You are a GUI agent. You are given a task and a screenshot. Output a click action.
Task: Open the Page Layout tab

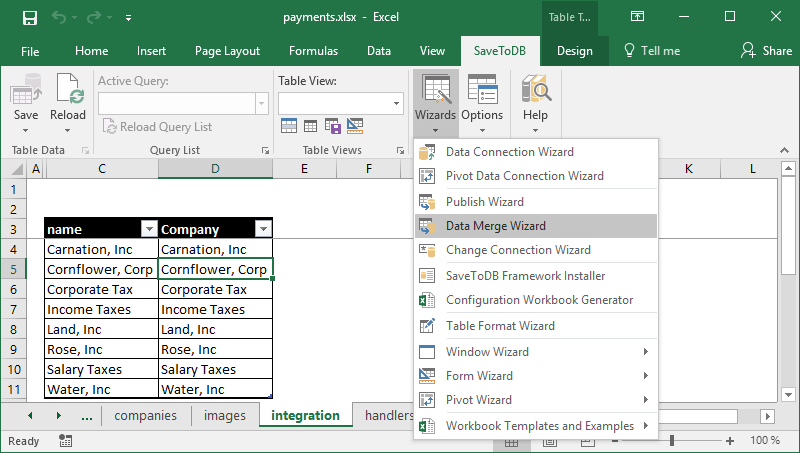click(227, 51)
